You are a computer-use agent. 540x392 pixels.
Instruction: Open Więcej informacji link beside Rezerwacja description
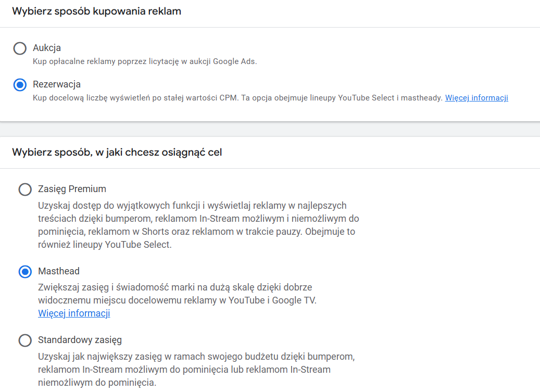coord(476,98)
